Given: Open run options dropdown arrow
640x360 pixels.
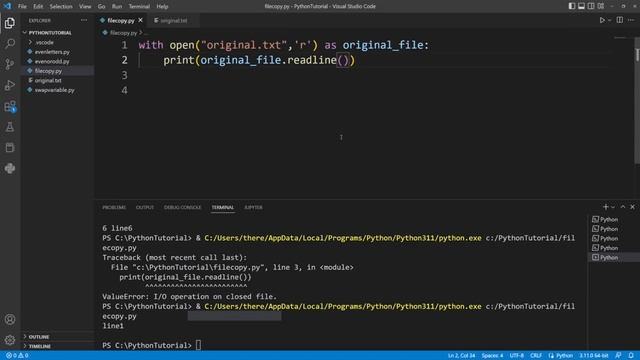Looking at the screenshot, I should (x=610, y=20).
